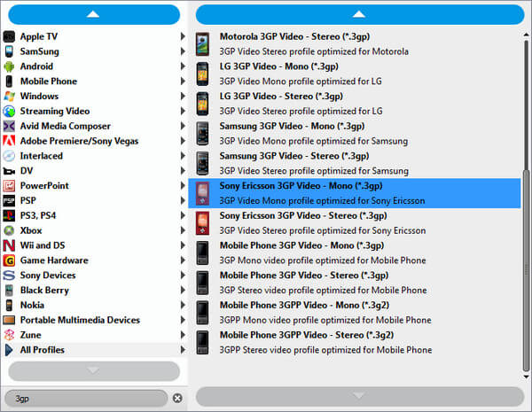Viewport: 532px width, 412px height.
Task: Click the Zune category icon
Action: 9,335
